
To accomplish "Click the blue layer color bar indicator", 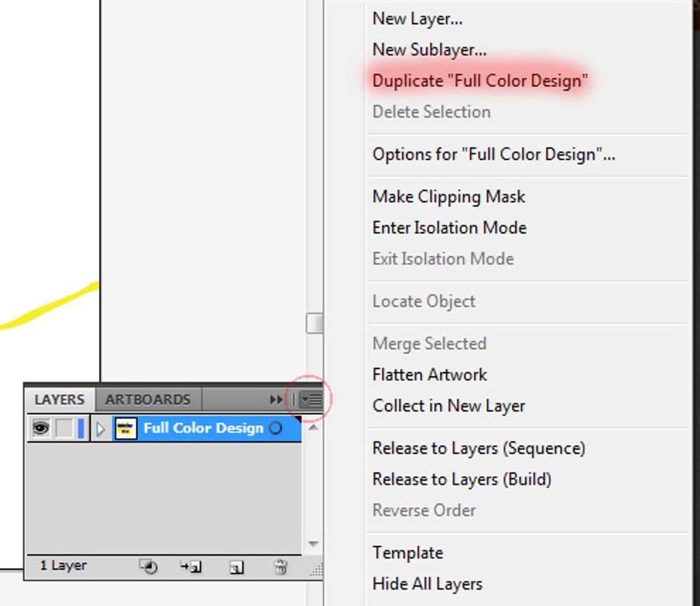I will tap(80, 428).
